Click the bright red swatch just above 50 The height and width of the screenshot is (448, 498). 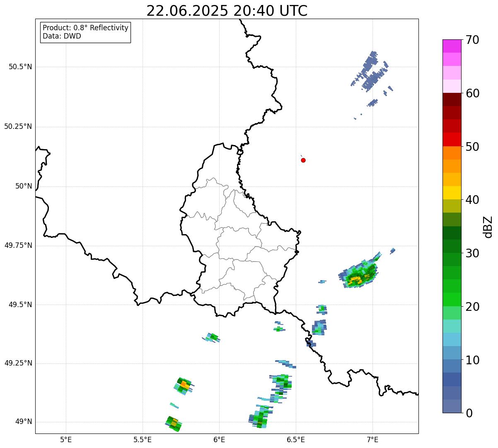point(452,139)
